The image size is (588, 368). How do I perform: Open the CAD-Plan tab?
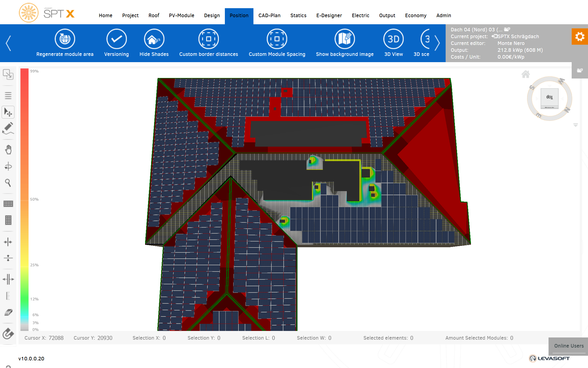coord(269,16)
